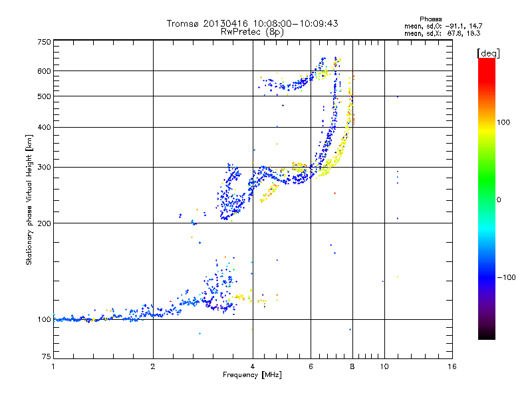Click the y-axis tick label "400"
The image size is (532, 399).
44,127
